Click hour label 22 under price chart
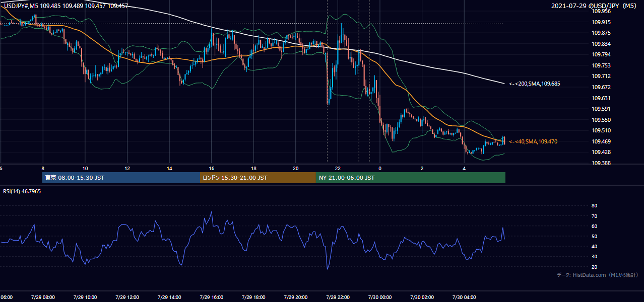644x302 pixels. (x=338, y=169)
